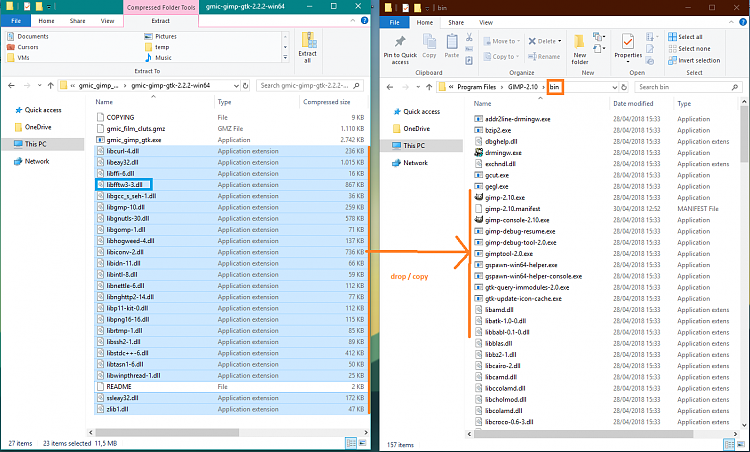Click Invert selection in ribbon
The image size is (750, 452).
point(694,61)
